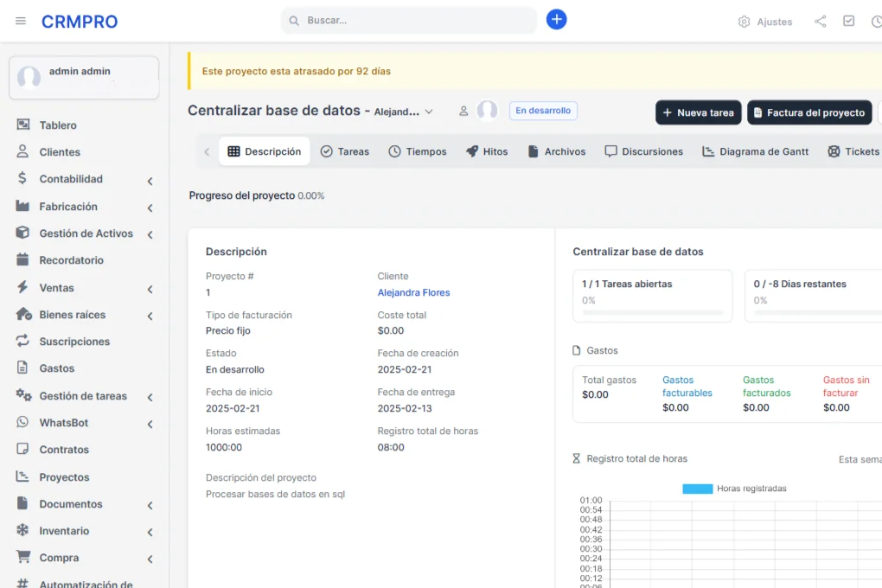Open client Alejandra Flores link

click(x=413, y=292)
